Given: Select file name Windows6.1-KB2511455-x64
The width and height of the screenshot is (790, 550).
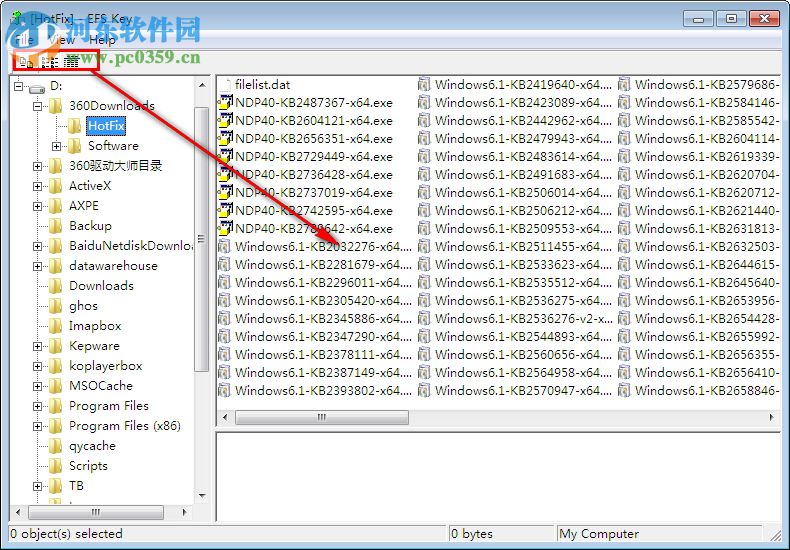Looking at the screenshot, I should click(523, 247).
